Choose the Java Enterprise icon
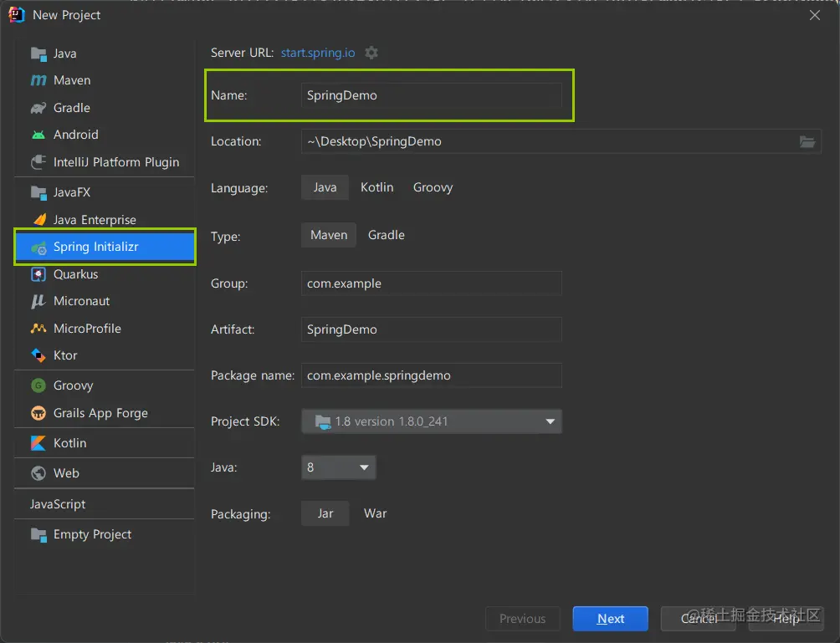 [39, 220]
